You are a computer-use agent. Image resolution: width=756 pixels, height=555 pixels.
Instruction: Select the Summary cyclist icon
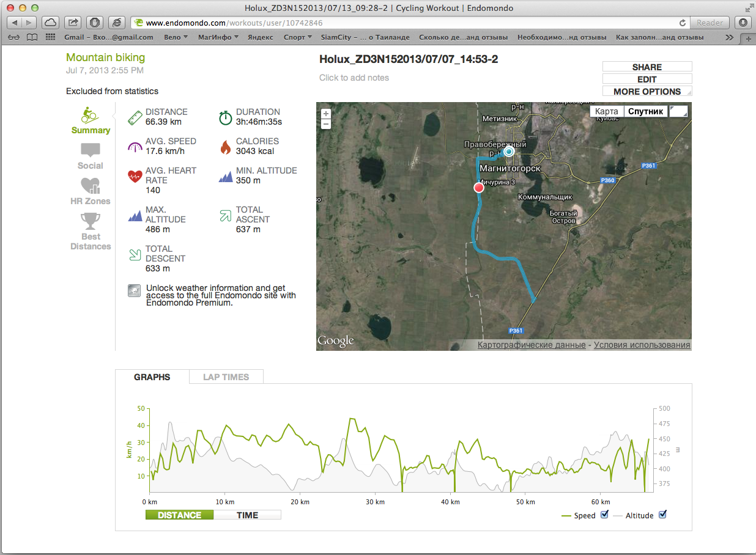pyautogui.click(x=91, y=116)
